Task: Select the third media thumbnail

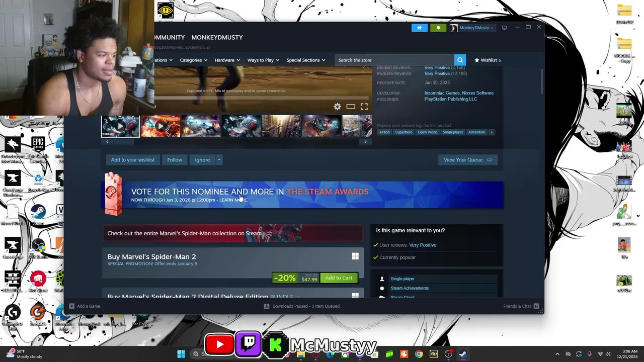Action: pos(201,126)
